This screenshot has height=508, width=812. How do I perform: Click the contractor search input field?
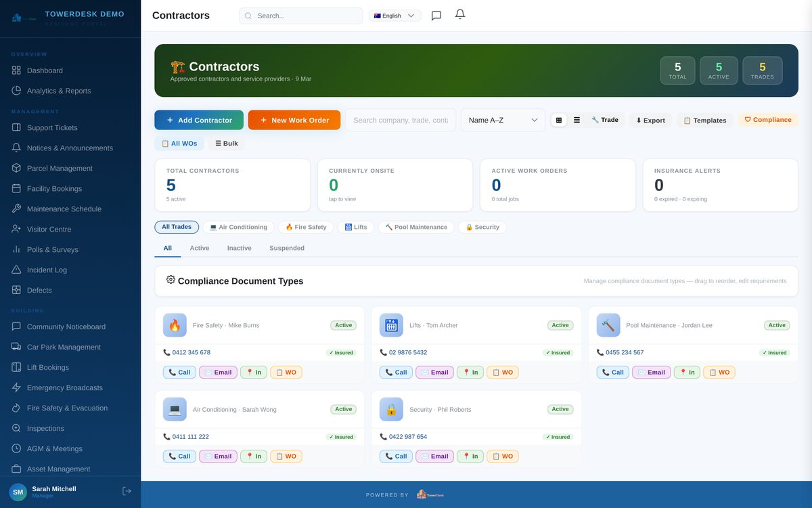click(x=400, y=119)
